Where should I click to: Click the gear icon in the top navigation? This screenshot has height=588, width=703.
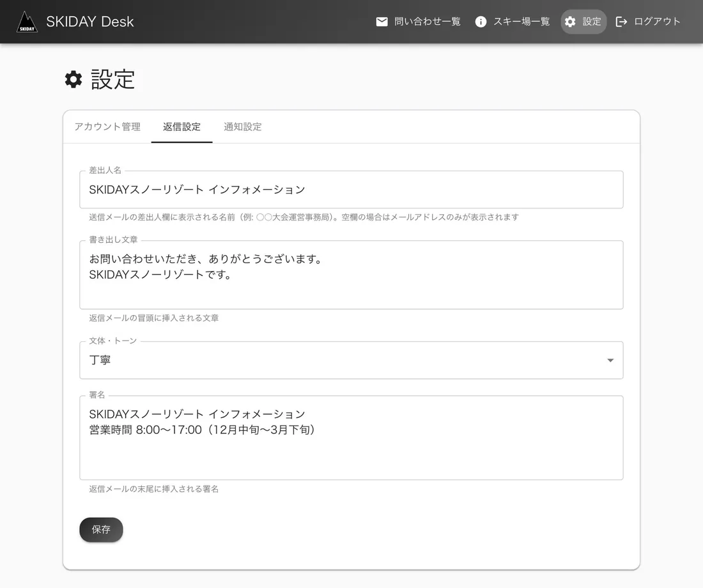coord(570,22)
